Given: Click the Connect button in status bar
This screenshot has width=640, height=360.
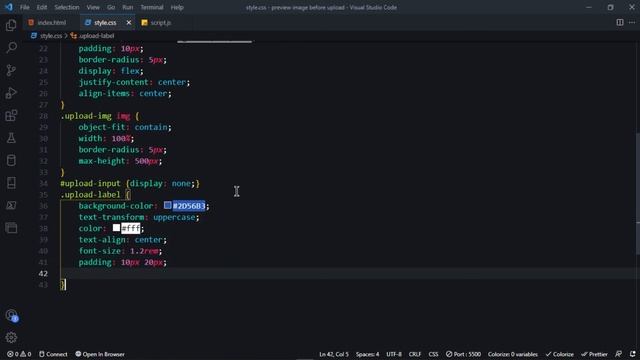Looking at the screenshot, I should coord(53,354).
